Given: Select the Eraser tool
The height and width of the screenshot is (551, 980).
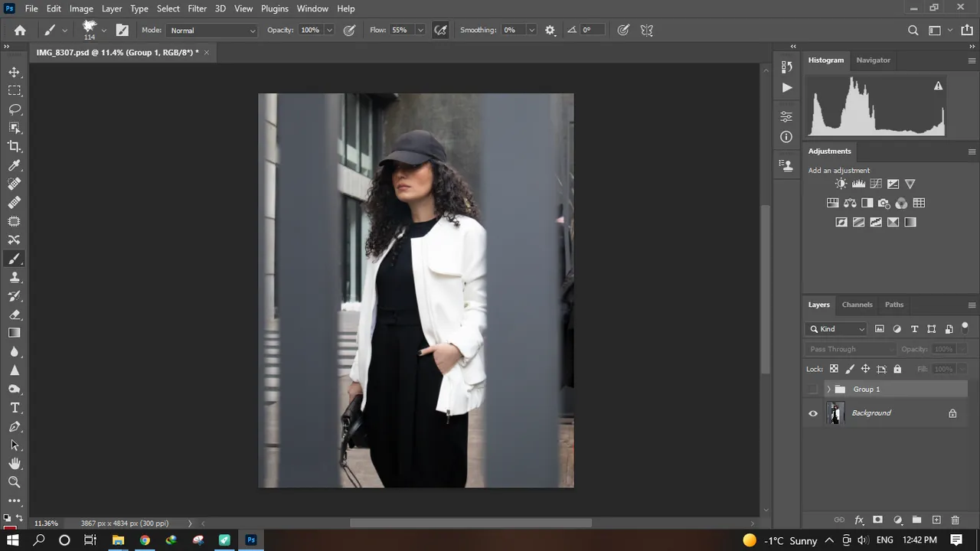Looking at the screenshot, I should pos(15,315).
